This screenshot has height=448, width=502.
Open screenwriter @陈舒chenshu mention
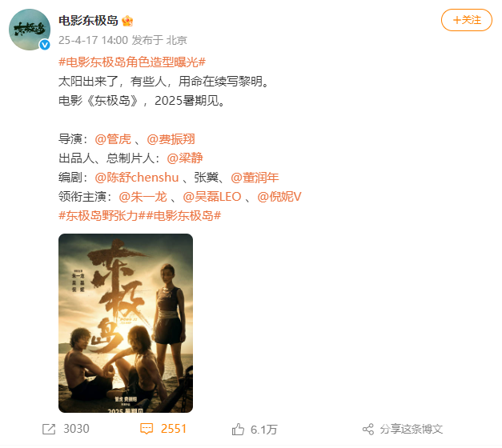(137, 178)
